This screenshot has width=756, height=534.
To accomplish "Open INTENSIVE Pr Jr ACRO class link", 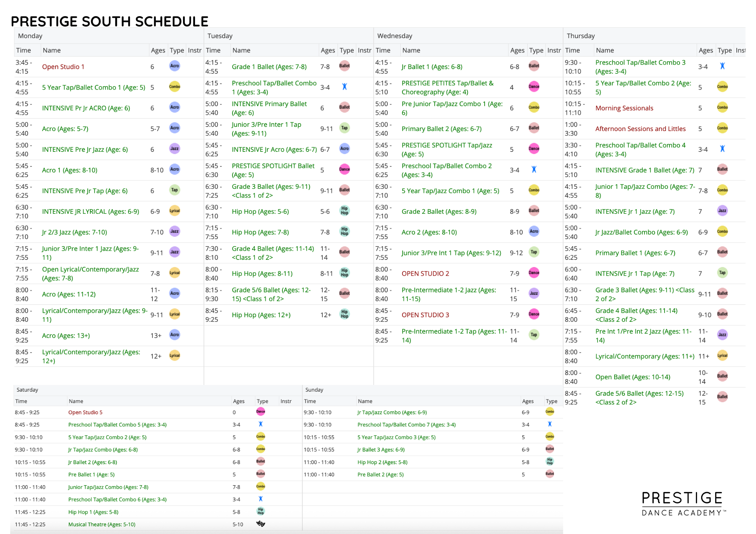I will 86,108.
